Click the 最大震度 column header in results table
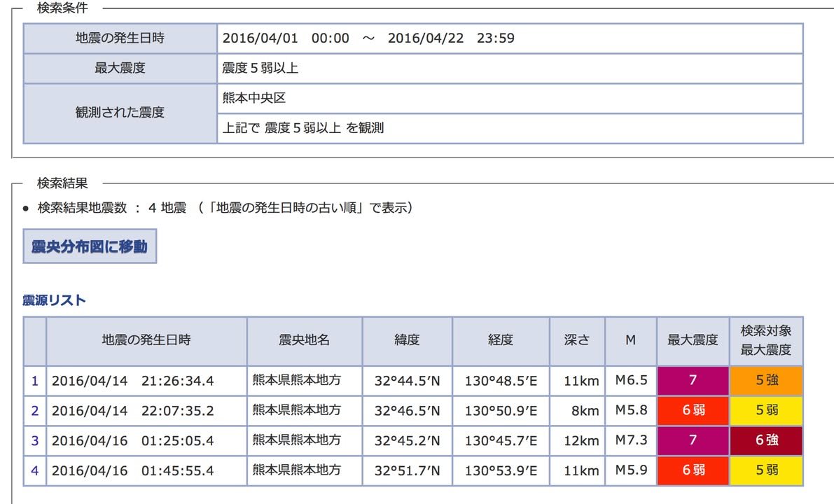Image resolution: width=834 pixels, height=504 pixels. click(x=693, y=341)
